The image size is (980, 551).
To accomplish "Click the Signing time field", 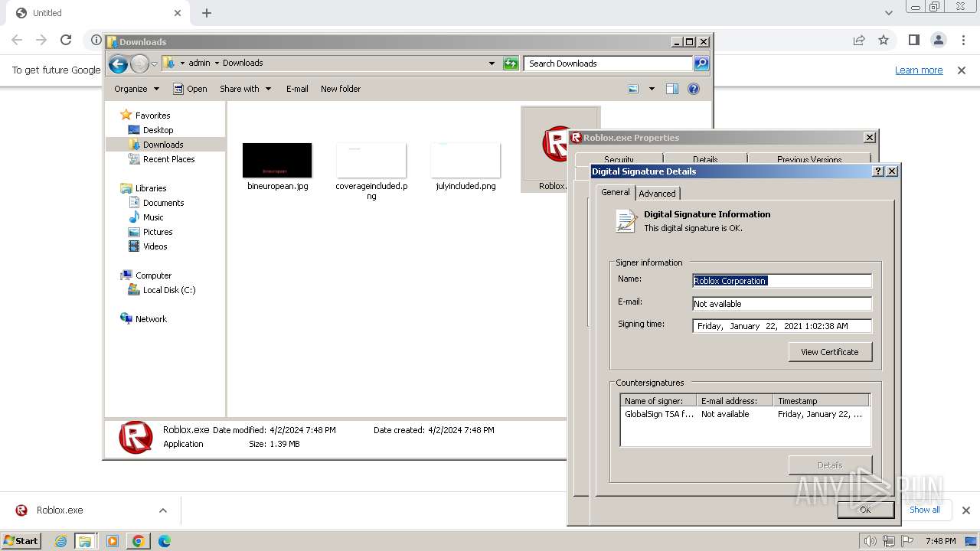I will (782, 326).
